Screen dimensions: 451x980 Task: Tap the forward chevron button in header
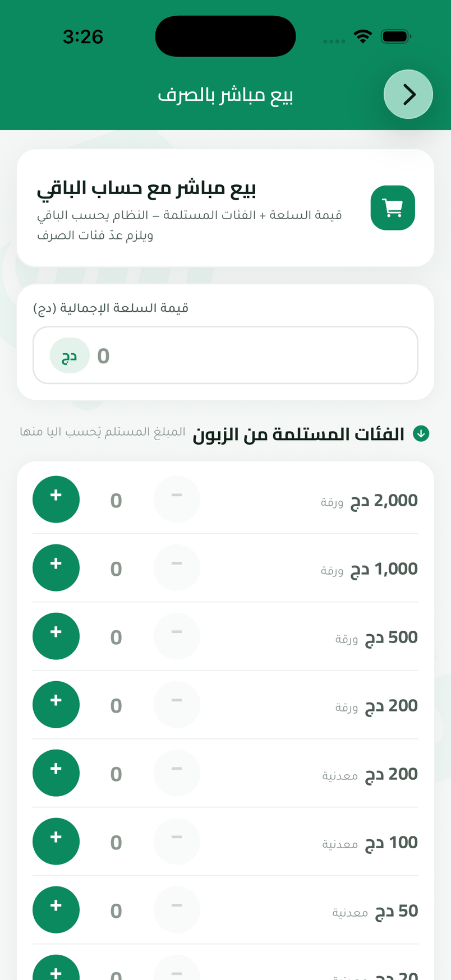[408, 94]
